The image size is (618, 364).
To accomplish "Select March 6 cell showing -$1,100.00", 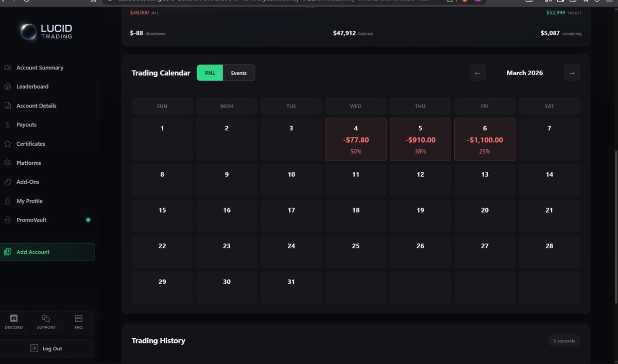I will [x=485, y=139].
